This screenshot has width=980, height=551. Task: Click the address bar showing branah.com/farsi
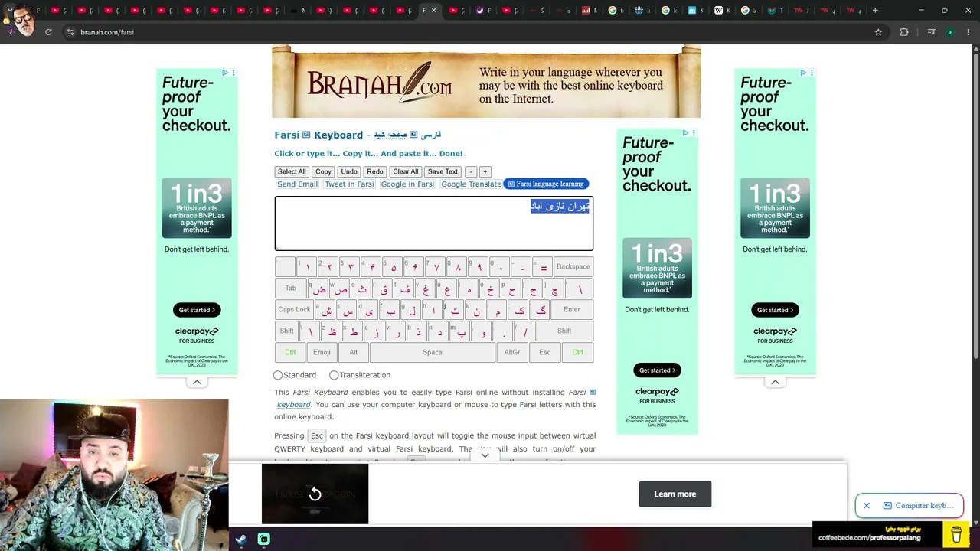(467, 32)
